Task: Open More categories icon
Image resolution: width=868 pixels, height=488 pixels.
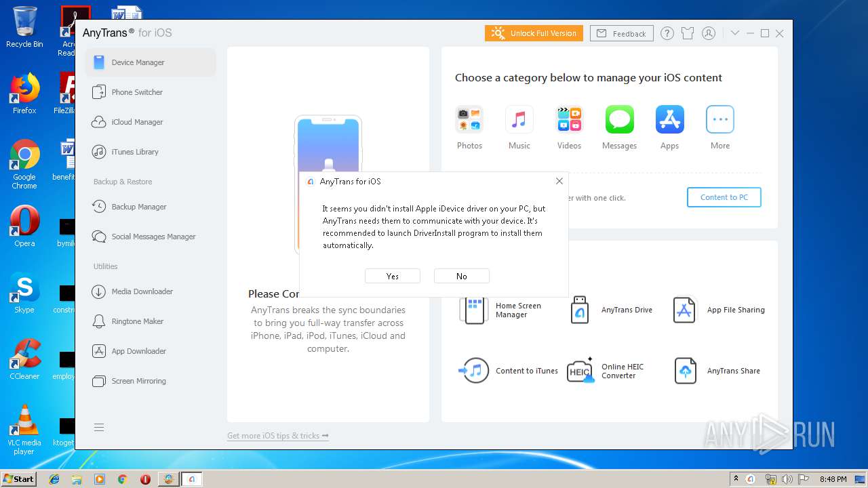Action: [720, 120]
